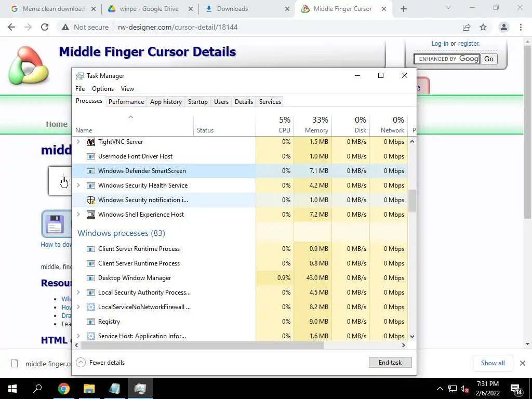
Task: Open the Chrome profile avatar icon
Action: click(504, 27)
